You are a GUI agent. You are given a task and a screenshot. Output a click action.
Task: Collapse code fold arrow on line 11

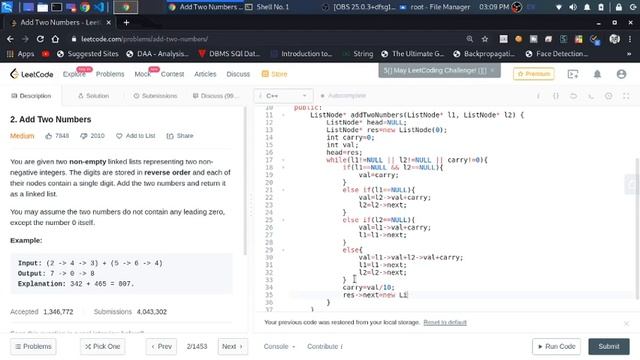(x=283, y=115)
